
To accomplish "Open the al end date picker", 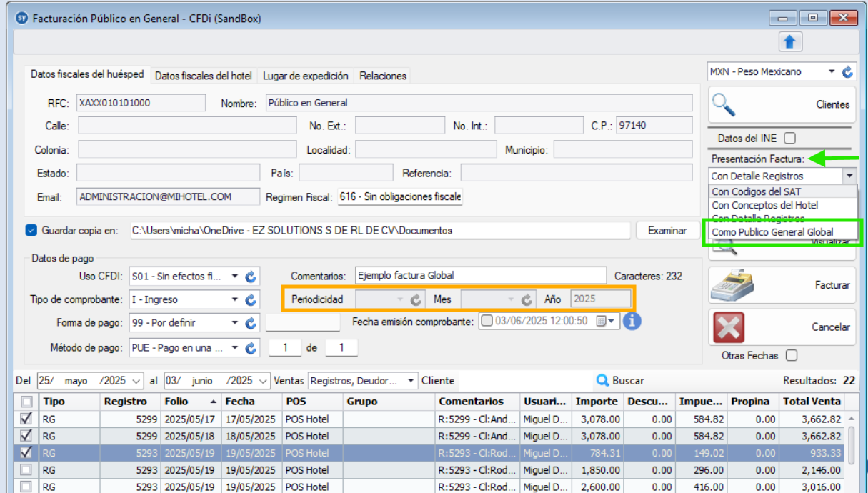I will pyautogui.click(x=264, y=381).
